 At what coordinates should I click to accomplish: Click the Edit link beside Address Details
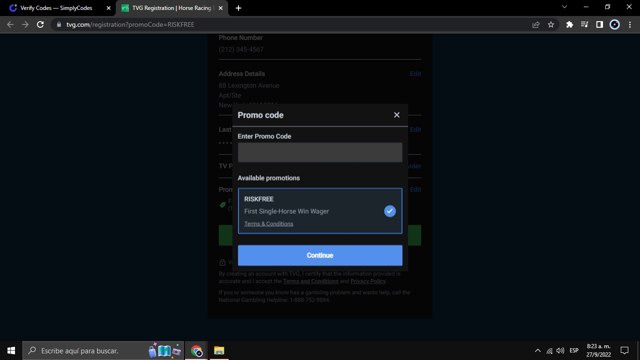[x=415, y=74]
